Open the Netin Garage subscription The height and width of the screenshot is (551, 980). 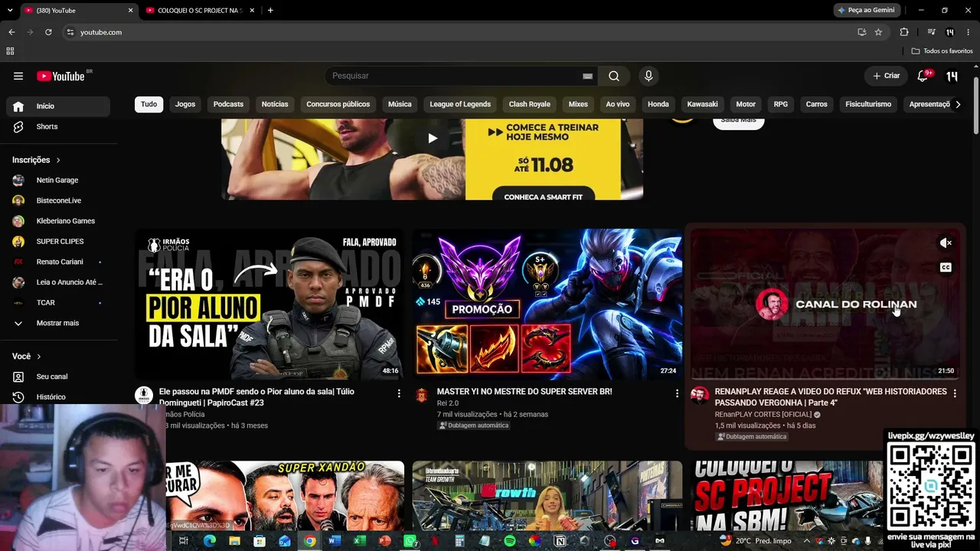tap(58, 180)
